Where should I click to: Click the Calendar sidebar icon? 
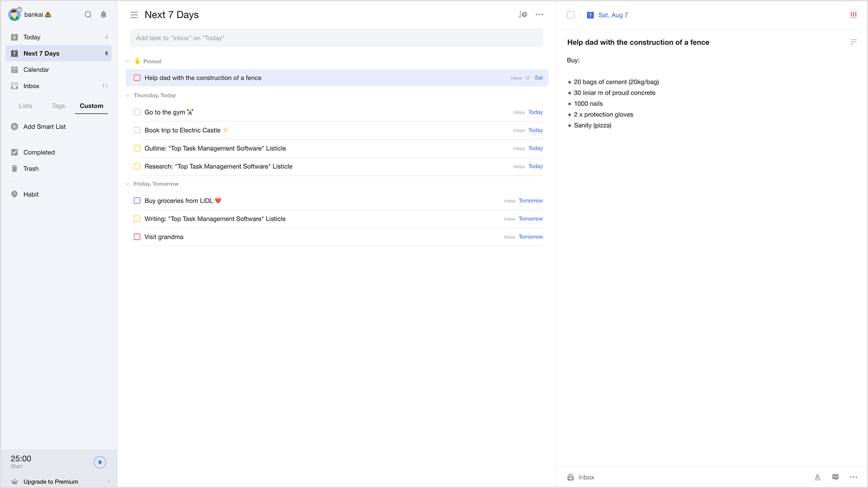pos(14,70)
